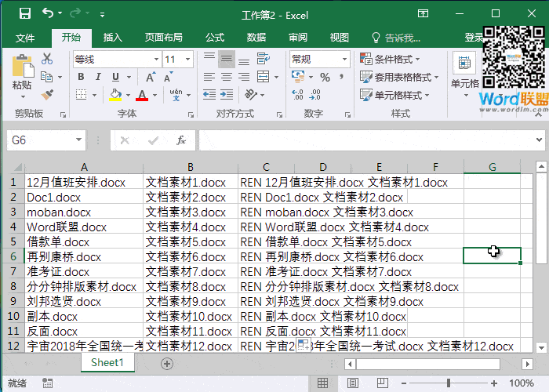This screenshot has width=549, height=392.
Task: Open the 文件 menu tab
Action: 25,38
